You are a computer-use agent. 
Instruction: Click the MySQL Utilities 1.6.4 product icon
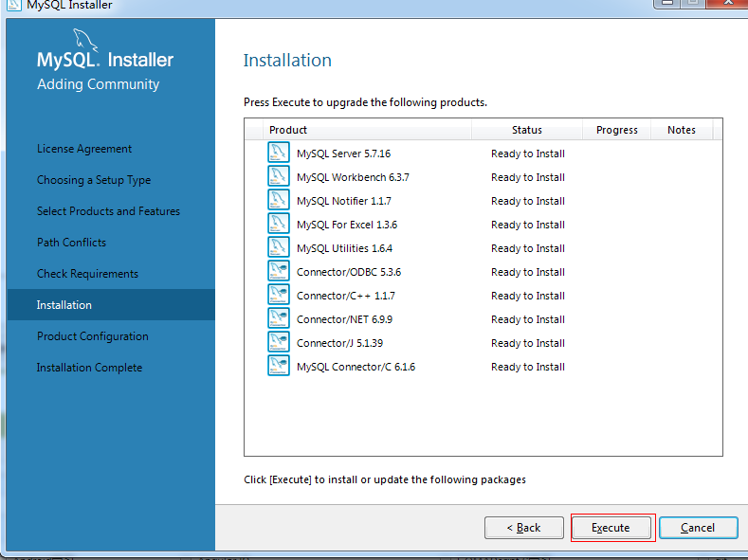(x=279, y=248)
